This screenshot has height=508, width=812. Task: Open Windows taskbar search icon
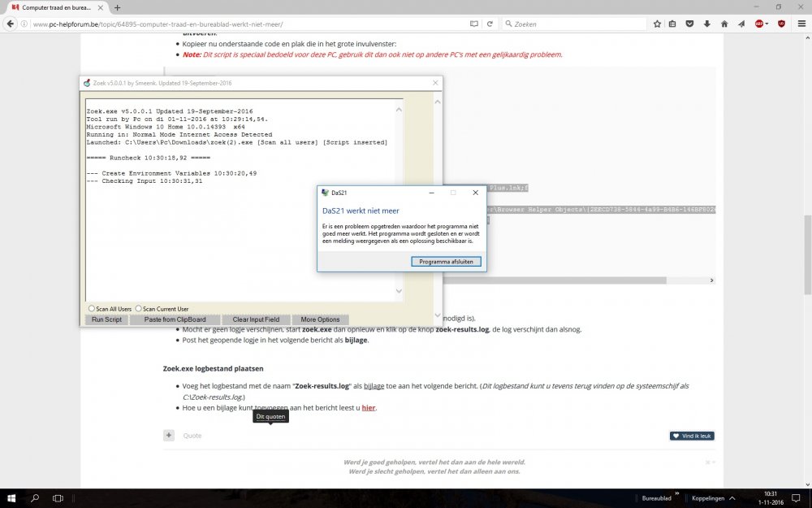(x=35, y=498)
